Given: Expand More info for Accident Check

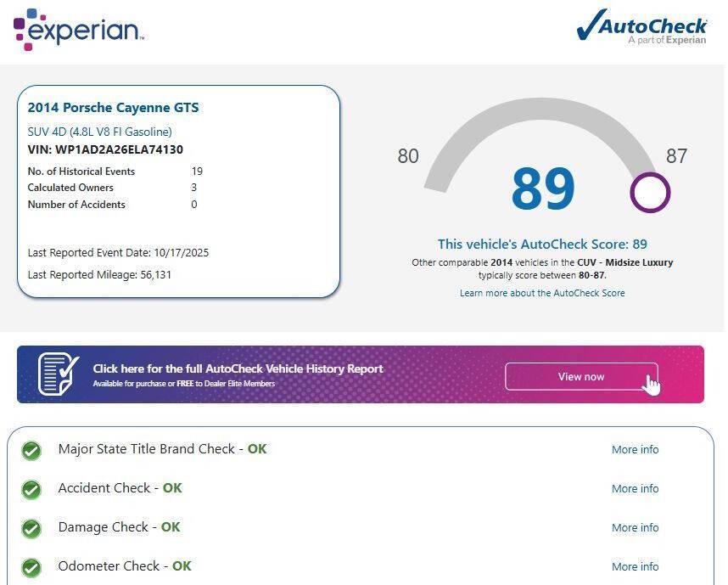Looking at the screenshot, I should tap(635, 489).
